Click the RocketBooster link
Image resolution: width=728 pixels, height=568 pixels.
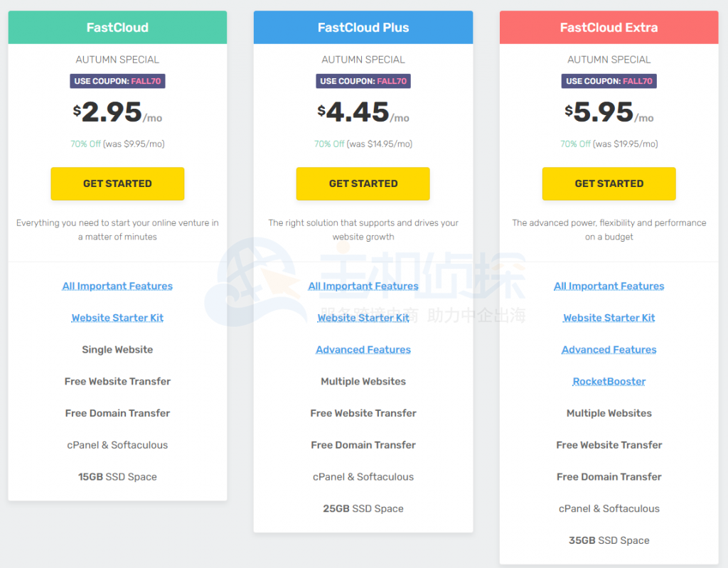[609, 381]
